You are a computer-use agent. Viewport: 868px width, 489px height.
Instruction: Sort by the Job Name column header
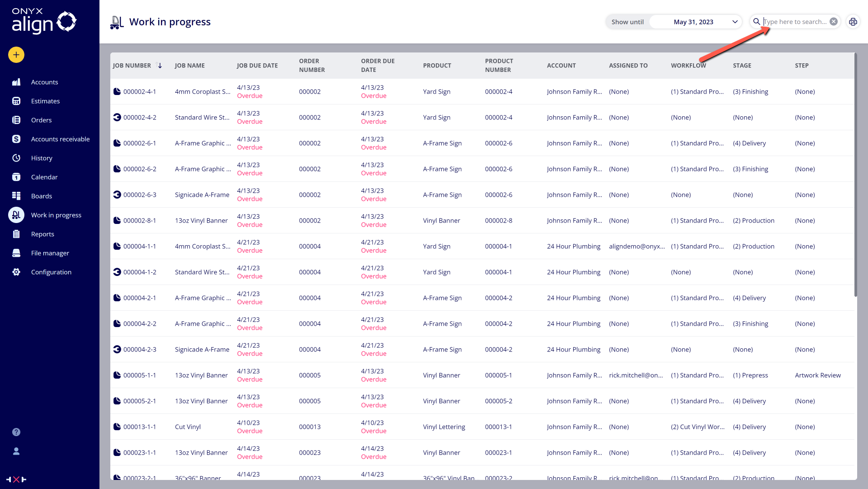[x=190, y=66]
